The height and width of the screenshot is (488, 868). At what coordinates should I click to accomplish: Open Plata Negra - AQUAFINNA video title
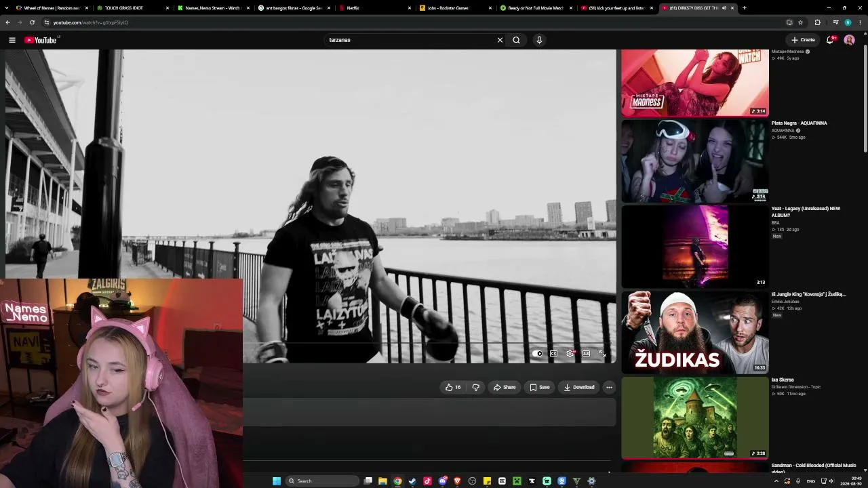pyautogui.click(x=799, y=123)
